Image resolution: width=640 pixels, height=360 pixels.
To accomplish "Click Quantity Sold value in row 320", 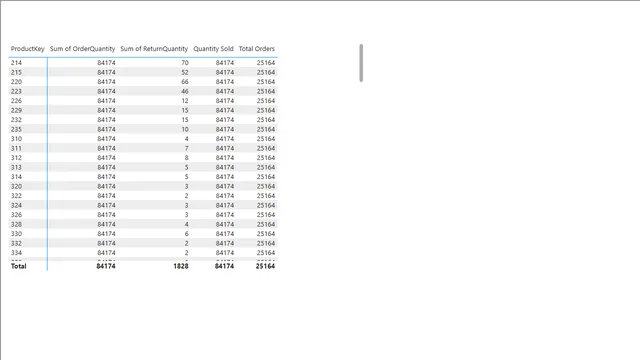I will (x=225, y=186).
